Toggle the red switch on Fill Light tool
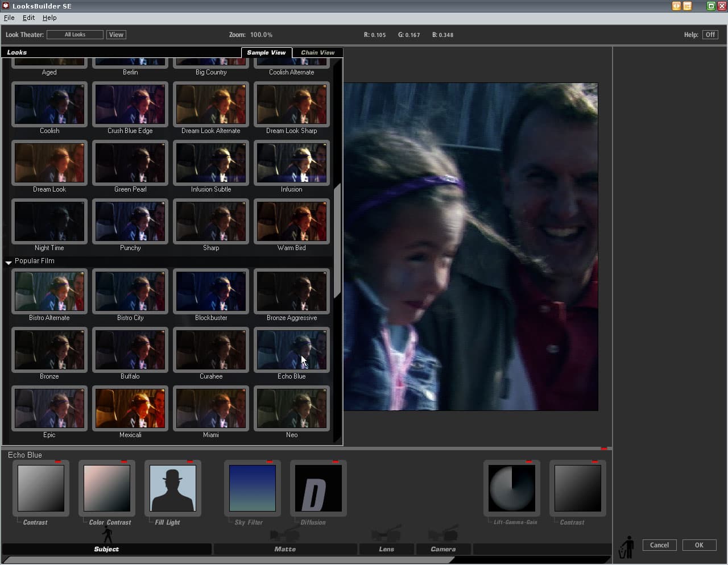 190,462
